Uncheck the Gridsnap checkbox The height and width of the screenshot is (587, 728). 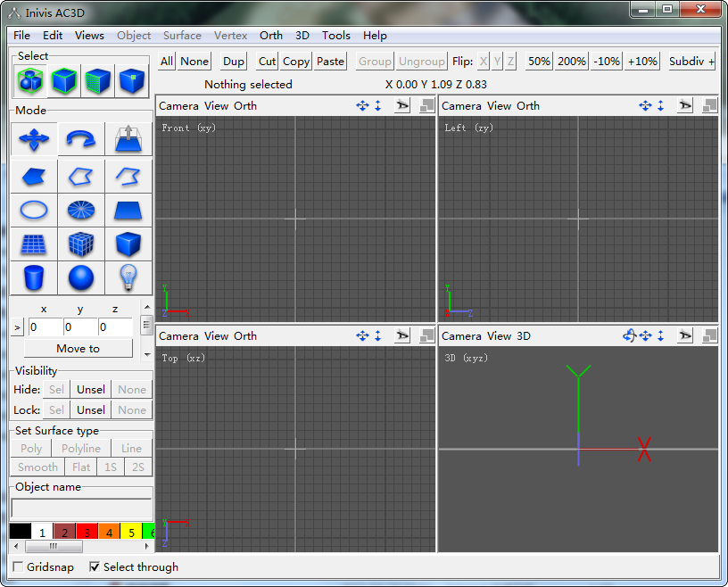18,567
